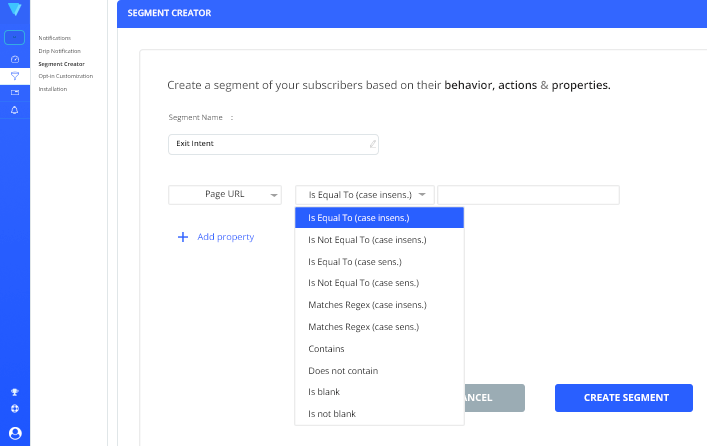Viewport: 707px width, 446px height.
Task: Open Opt-in Customization link
Action: pyautogui.click(x=65, y=76)
